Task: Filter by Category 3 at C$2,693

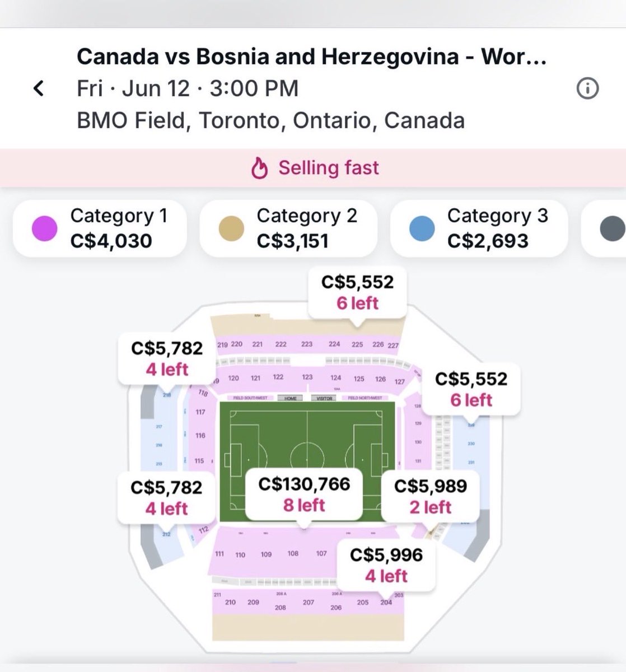Action: (x=479, y=228)
